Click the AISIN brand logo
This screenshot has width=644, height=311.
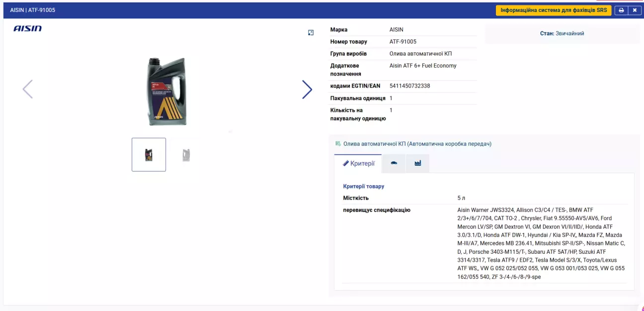click(x=28, y=29)
